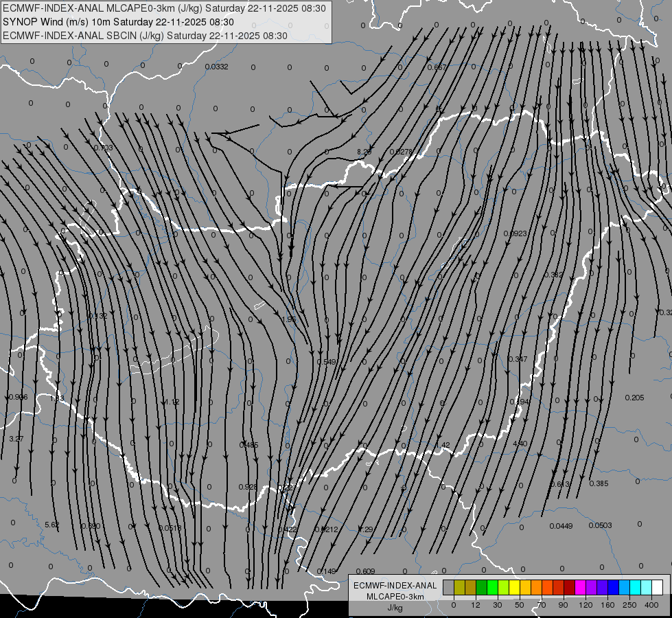Click the map value 0.494
Image resolution: width=672 pixels, height=618 pixels.
tap(519, 402)
